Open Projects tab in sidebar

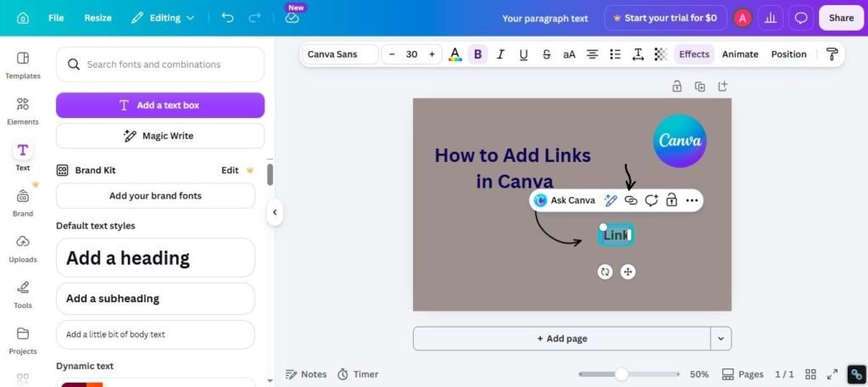(x=23, y=341)
